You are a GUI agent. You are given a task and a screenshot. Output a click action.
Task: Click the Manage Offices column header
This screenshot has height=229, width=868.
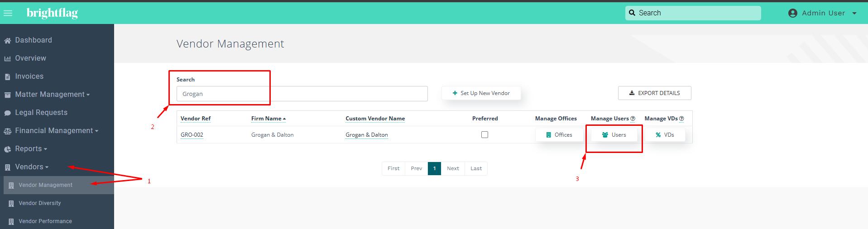point(556,119)
